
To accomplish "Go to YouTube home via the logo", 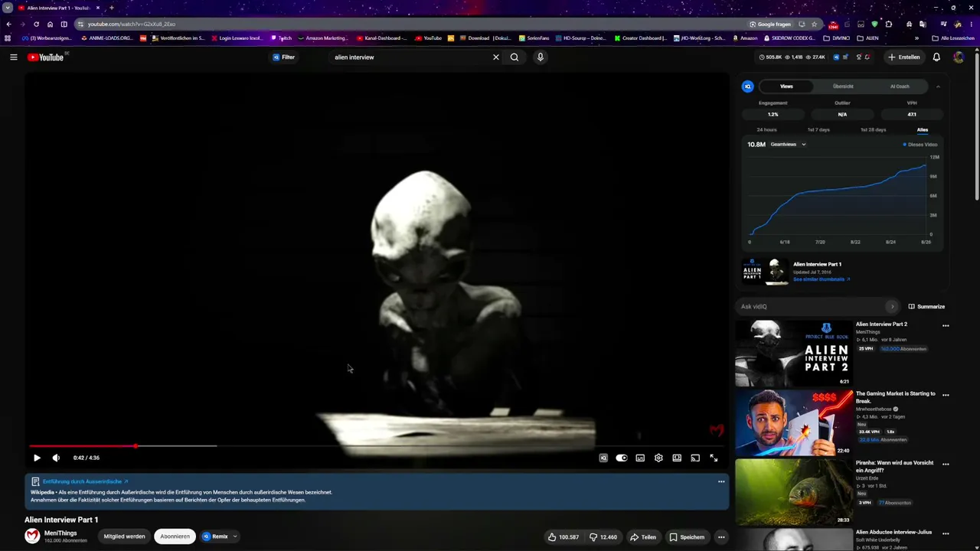I will (x=46, y=57).
